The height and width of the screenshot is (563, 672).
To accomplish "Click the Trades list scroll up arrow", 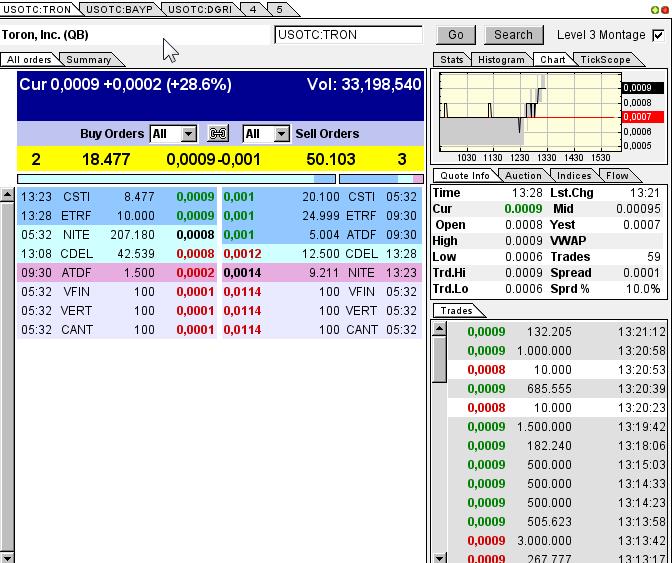I will coord(439,329).
